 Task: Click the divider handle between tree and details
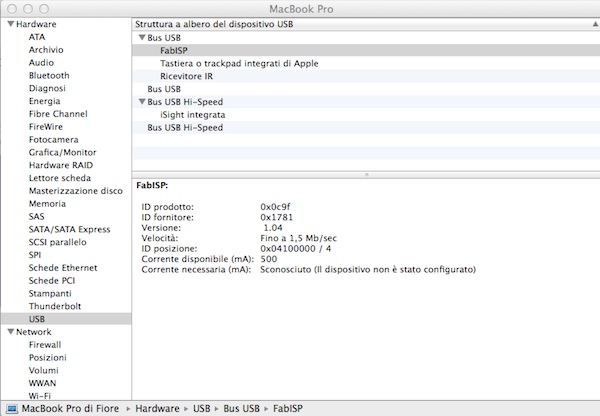367,175
